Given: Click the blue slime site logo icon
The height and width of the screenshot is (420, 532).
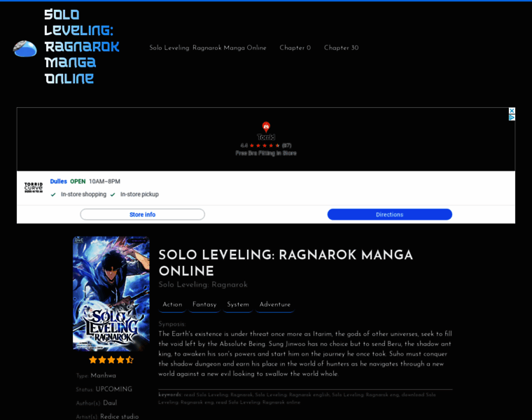Looking at the screenshot, I should click(25, 48).
